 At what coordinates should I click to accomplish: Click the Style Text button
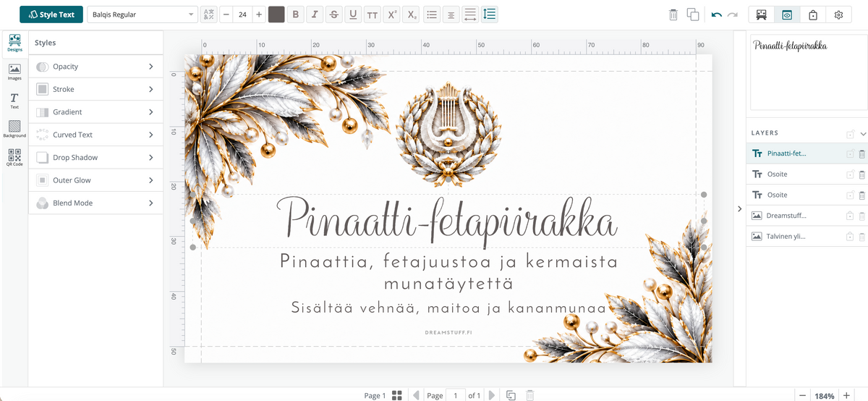(51, 14)
